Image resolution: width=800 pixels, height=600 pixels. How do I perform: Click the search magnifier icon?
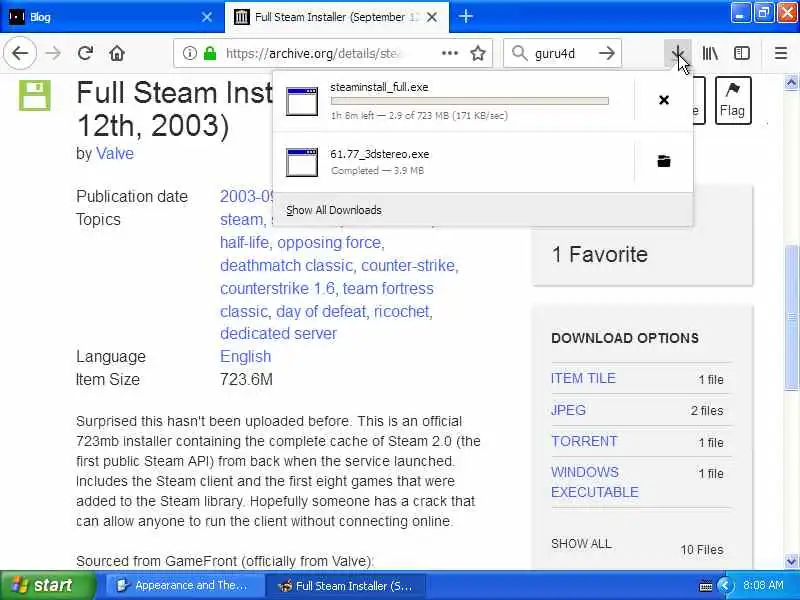click(519, 53)
